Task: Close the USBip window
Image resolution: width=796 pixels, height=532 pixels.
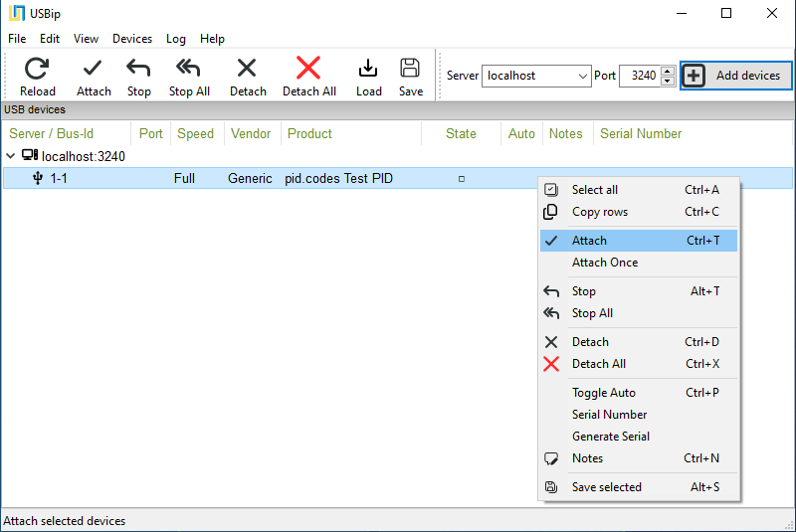Action: [772, 13]
